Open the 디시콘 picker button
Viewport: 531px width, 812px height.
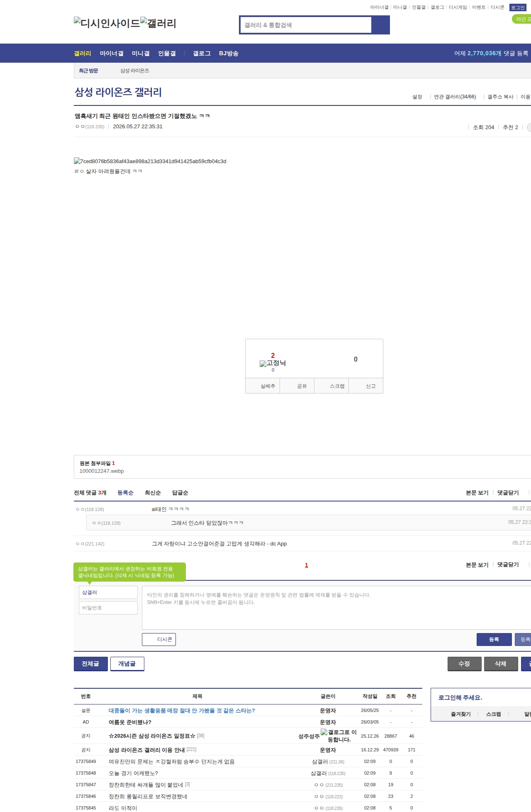159,639
